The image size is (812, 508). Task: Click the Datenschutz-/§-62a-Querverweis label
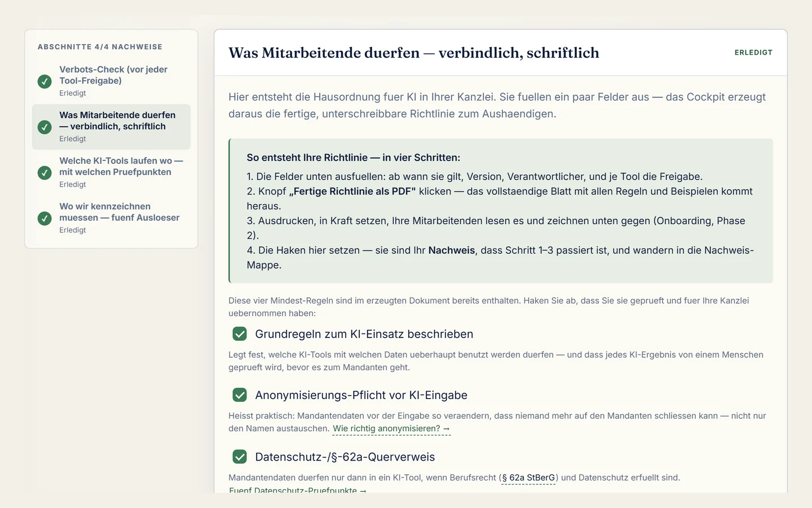click(x=345, y=457)
